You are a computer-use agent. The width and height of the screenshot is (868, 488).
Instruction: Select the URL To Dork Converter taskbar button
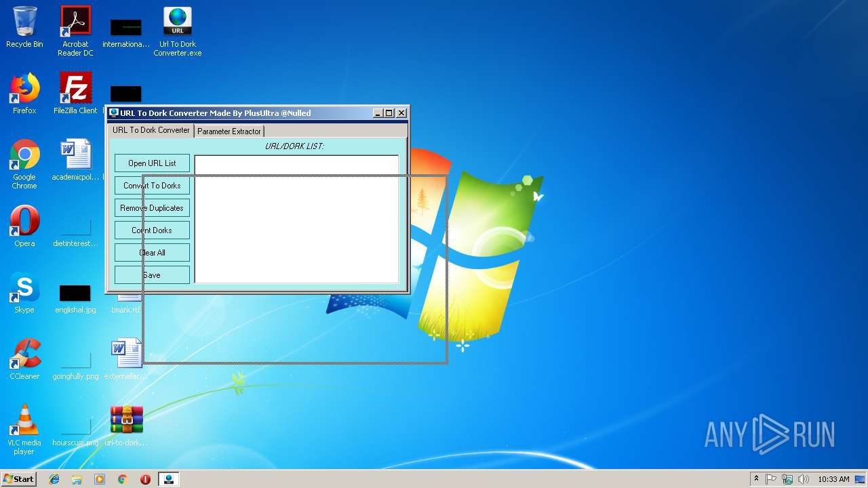coord(168,479)
